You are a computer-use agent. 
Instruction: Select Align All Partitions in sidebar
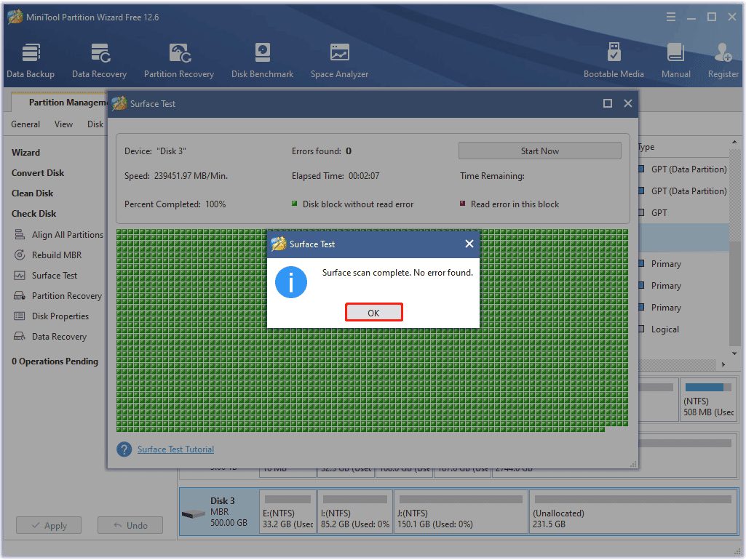point(67,235)
